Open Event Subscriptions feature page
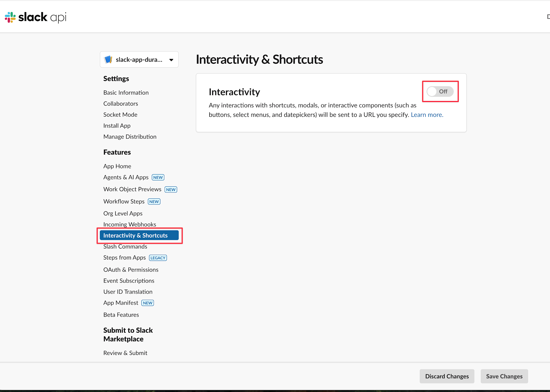 tap(129, 281)
